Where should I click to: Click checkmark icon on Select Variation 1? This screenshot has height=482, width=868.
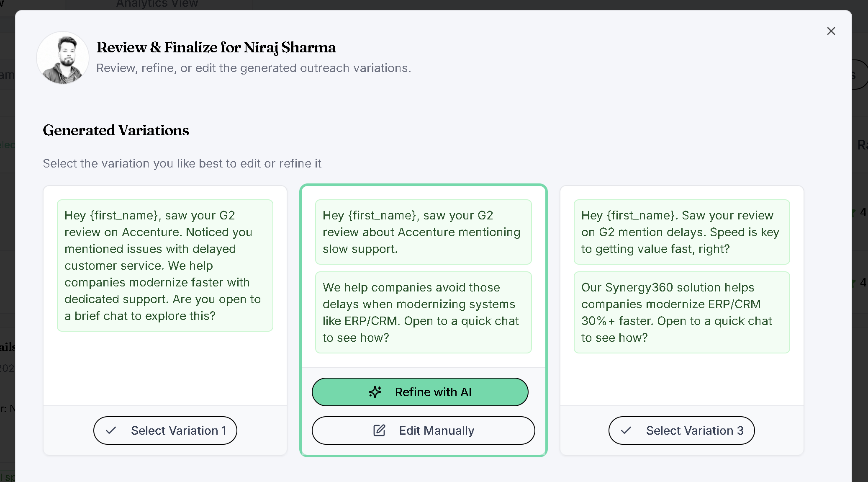point(111,430)
